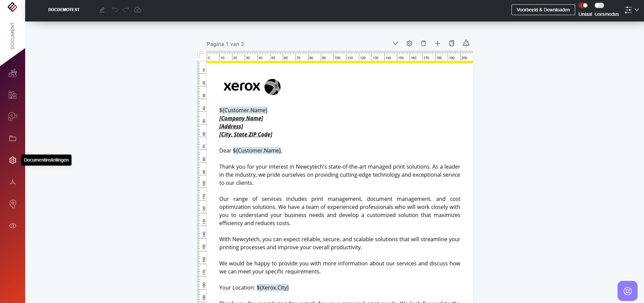The height and width of the screenshot is (303, 644).
Task: Click the undo arrow in top bar
Action: [x=115, y=10]
